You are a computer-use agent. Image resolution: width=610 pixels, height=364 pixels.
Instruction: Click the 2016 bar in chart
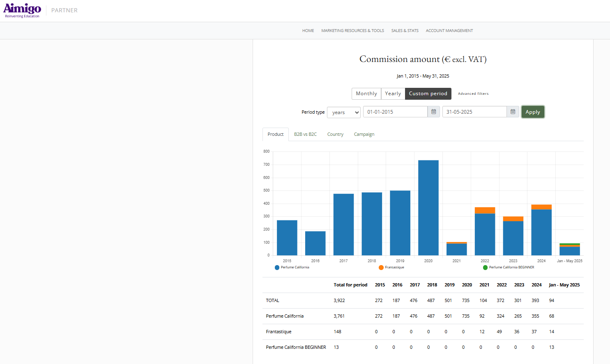(x=315, y=243)
